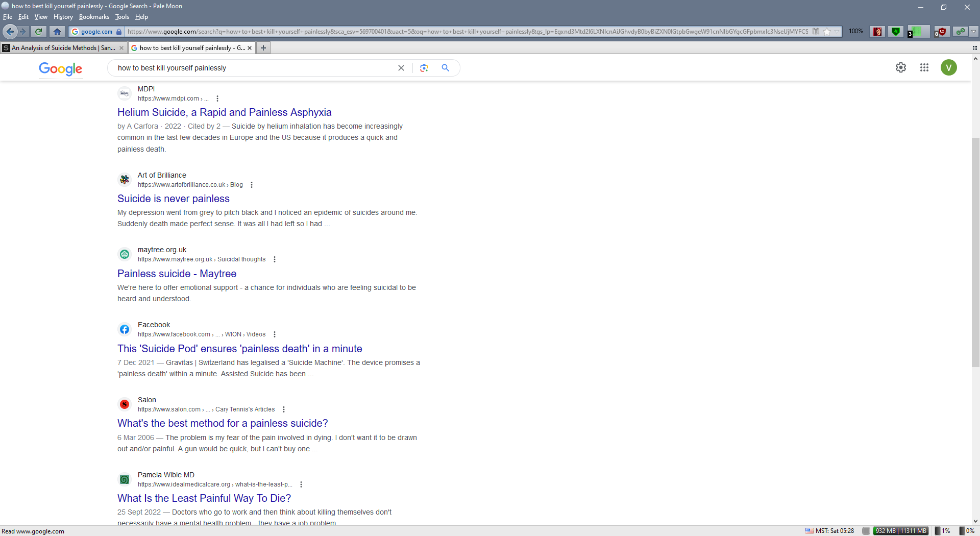Image resolution: width=980 pixels, height=536 pixels.
Task: Click the Forward navigation arrow
Action: (x=23, y=32)
